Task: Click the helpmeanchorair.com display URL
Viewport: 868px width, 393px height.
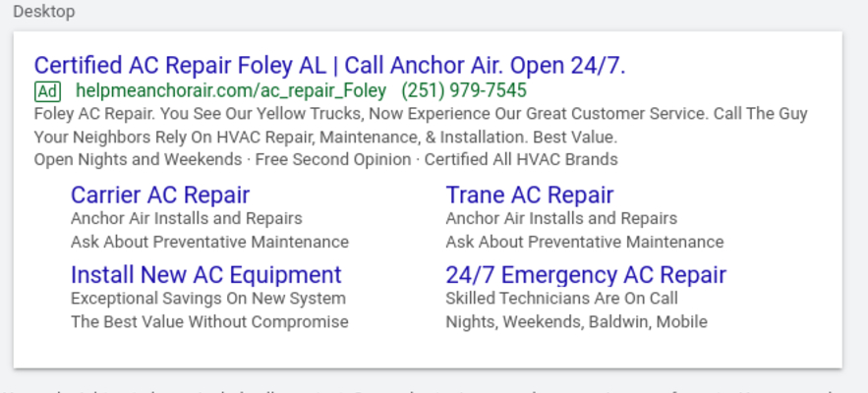Action: [x=231, y=90]
